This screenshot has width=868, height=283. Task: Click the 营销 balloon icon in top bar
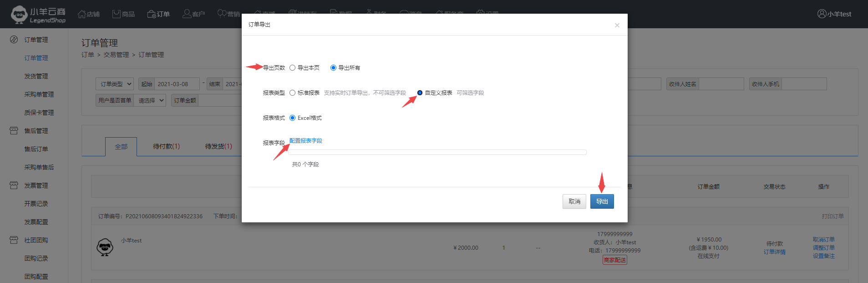pos(222,14)
